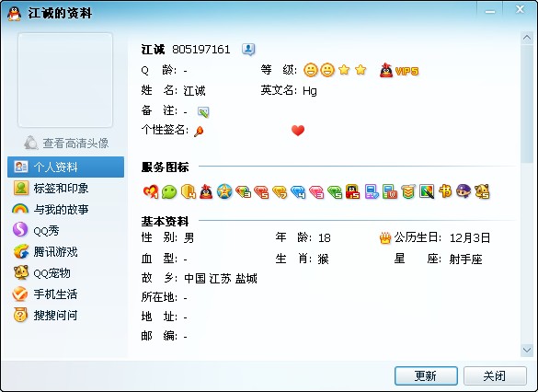Click the torch icon next to 个性签名
Screen dimensions: 538x392
[199, 131]
